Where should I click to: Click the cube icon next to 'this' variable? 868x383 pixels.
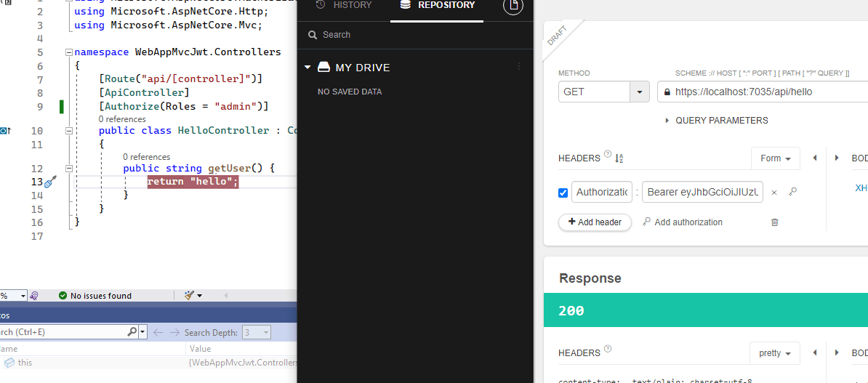tap(9, 363)
